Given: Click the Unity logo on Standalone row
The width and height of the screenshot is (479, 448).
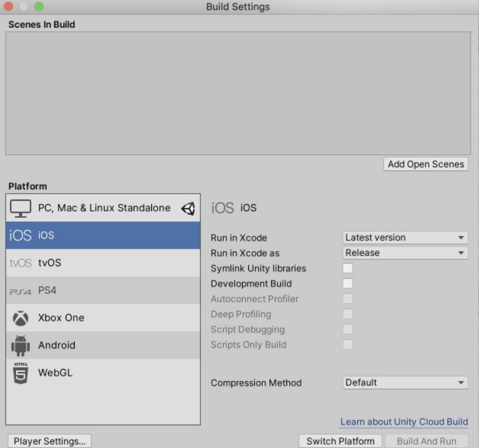Looking at the screenshot, I should [188, 209].
